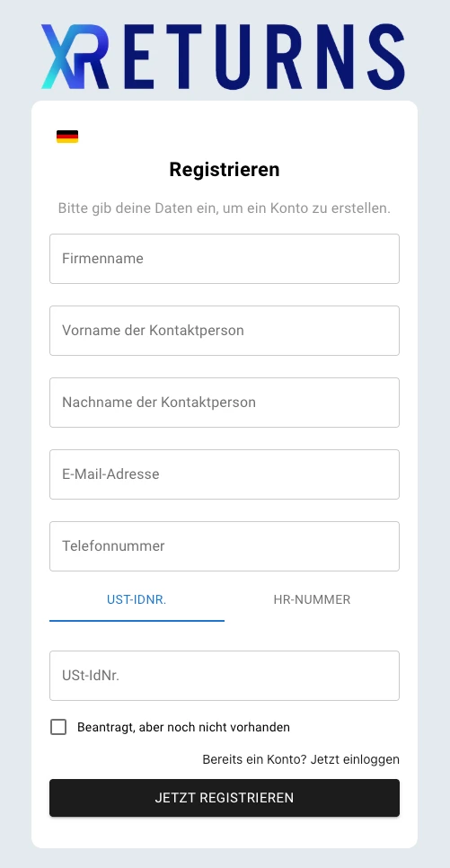Click into Vorname der Kontaktperson field

tap(225, 331)
